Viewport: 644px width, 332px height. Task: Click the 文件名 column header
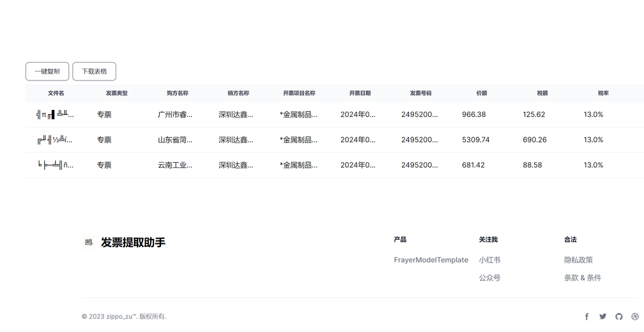point(56,93)
